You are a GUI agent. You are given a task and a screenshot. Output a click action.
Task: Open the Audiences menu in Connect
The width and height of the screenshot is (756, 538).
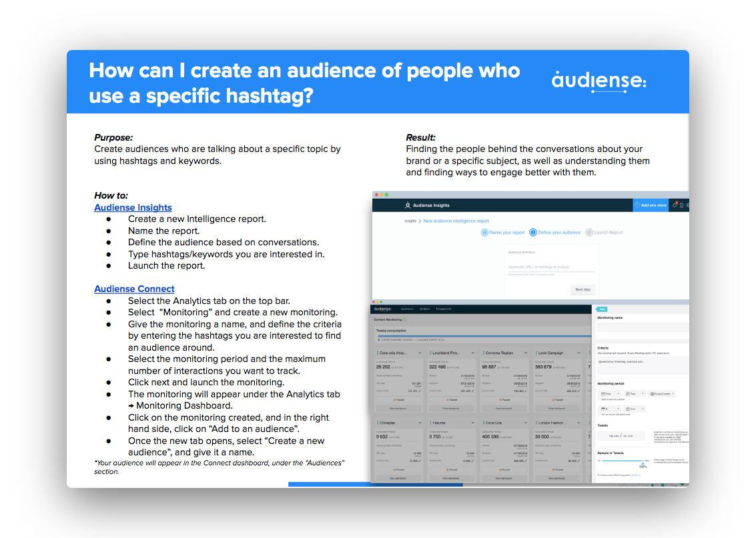(407, 309)
